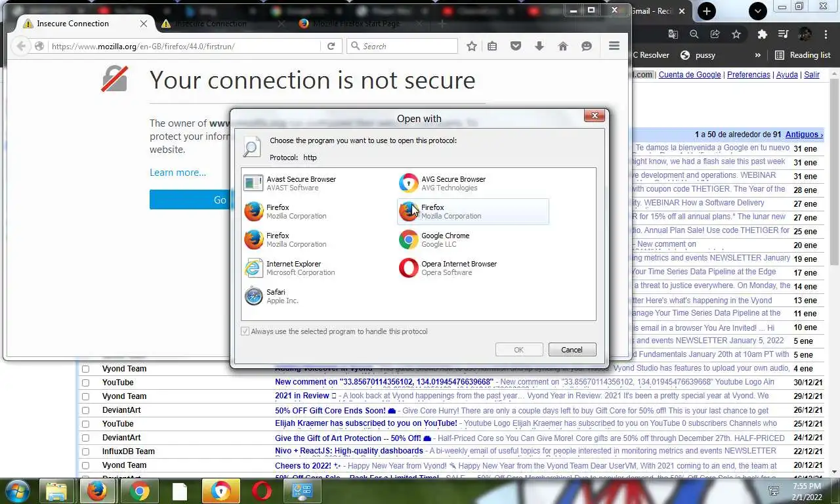Expand Chrome bookmarks overflow chevron
The height and width of the screenshot is (504, 840).
(x=757, y=55)
